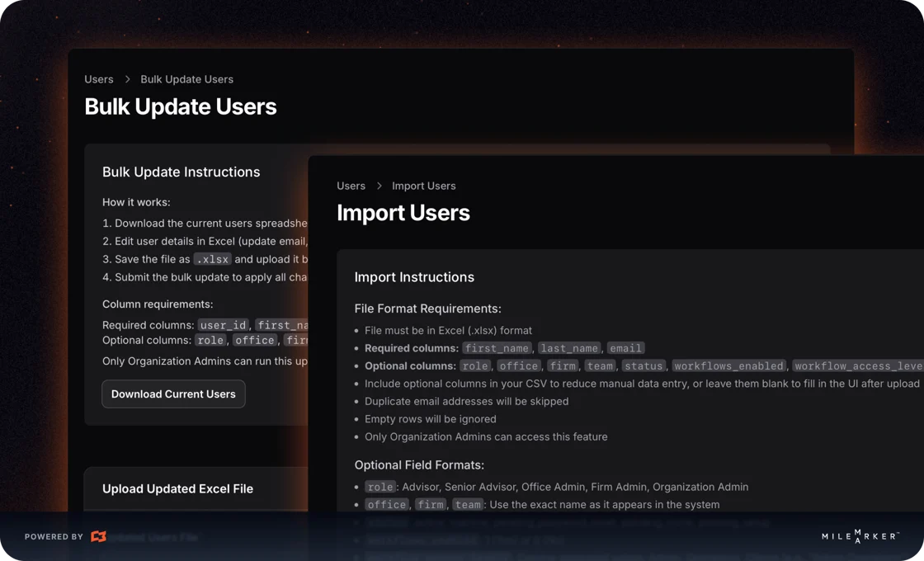The height and width of the screenshot is (561, 924).
Task: Select the last_name required column tag
Action: 568,348
